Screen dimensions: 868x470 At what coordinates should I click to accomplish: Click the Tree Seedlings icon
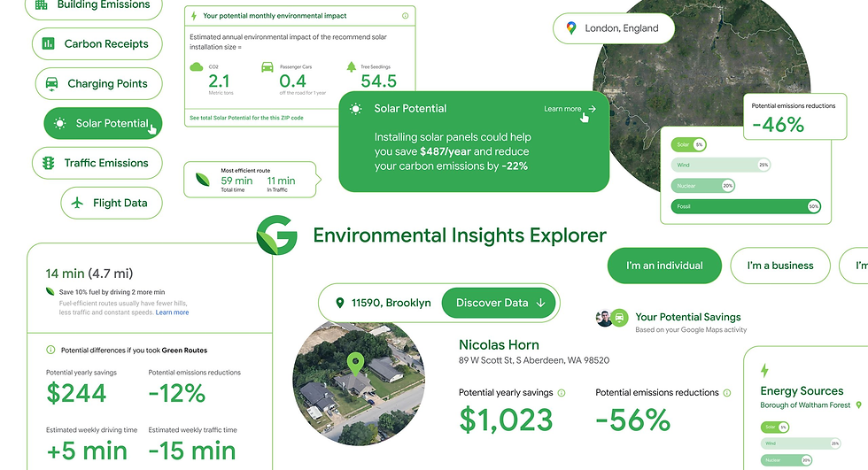coord(351,67)
